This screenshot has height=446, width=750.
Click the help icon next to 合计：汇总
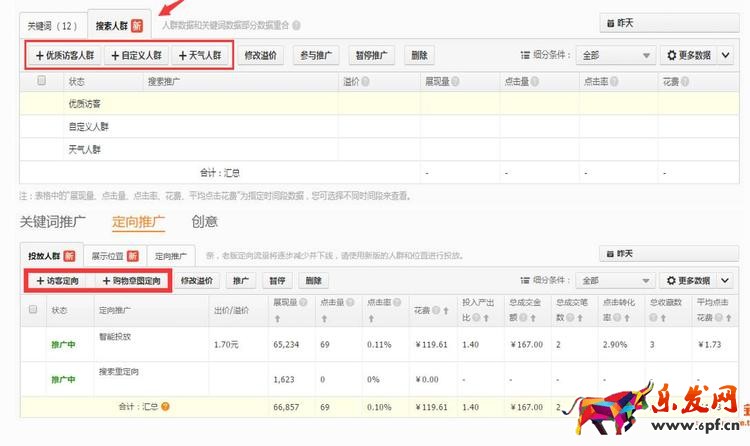[x=165, y=407]
